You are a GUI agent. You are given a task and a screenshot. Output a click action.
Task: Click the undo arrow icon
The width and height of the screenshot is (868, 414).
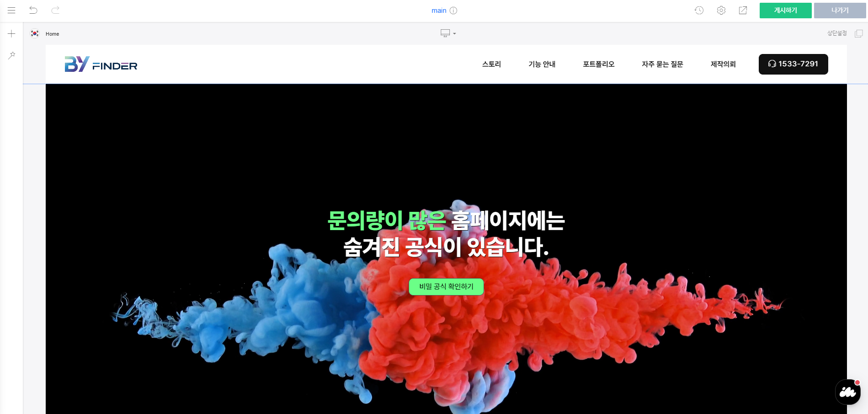click(33, 10)
